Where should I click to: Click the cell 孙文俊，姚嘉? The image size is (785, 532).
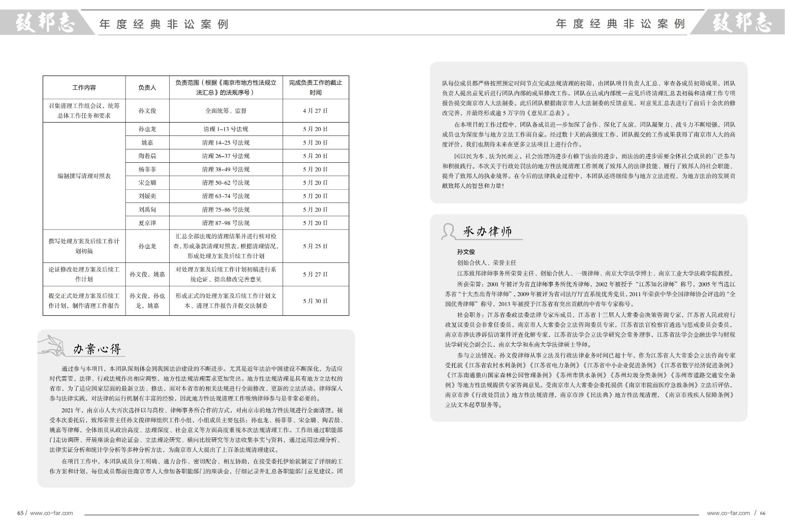point(147,275)
